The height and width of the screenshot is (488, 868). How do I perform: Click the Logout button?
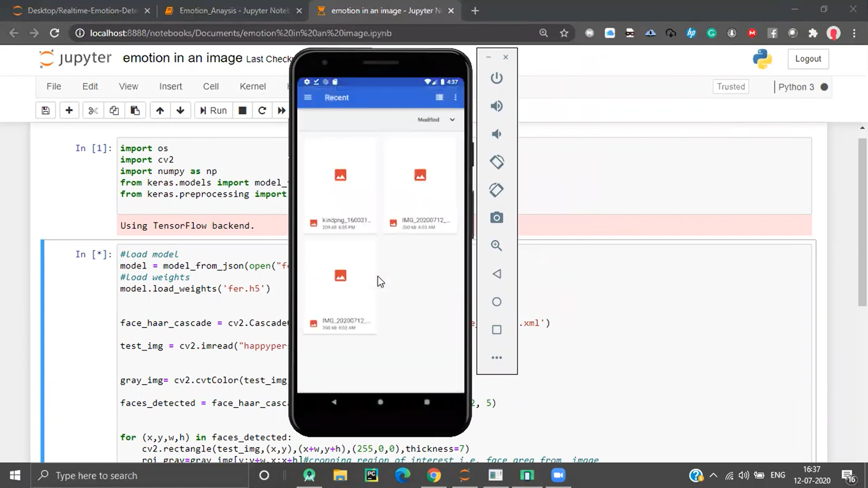[x=807, y=59]
